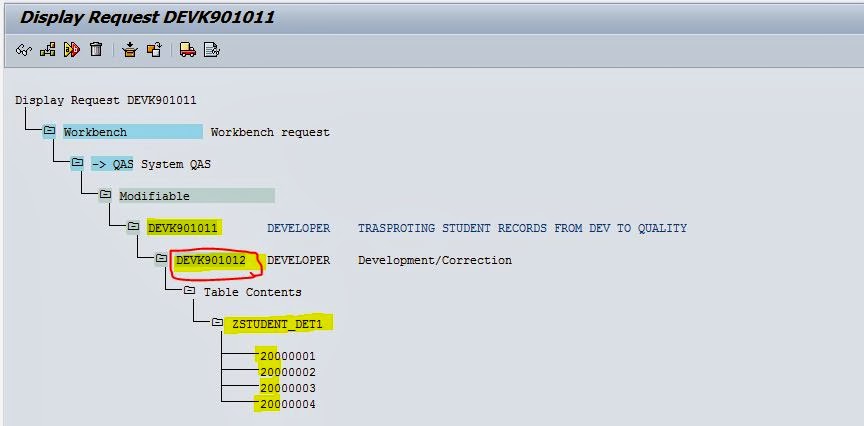The width and height of the screenshot is (864, 426).
Task: Click TRASPROTING STUDENT RECORDS description text
Action: (x=522, y=228)
